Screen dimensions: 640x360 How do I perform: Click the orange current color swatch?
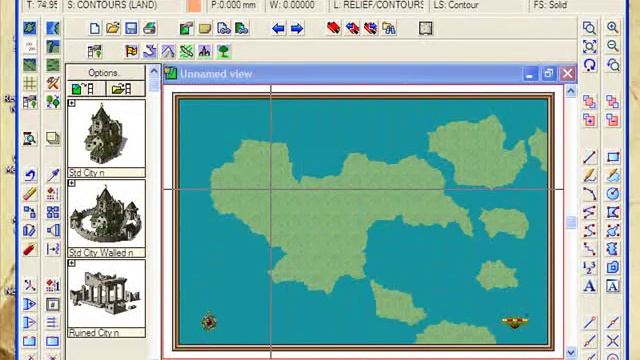194,6
